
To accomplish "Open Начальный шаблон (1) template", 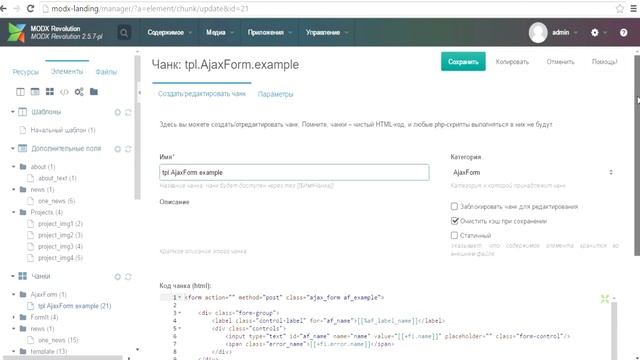I will (63, 130).
